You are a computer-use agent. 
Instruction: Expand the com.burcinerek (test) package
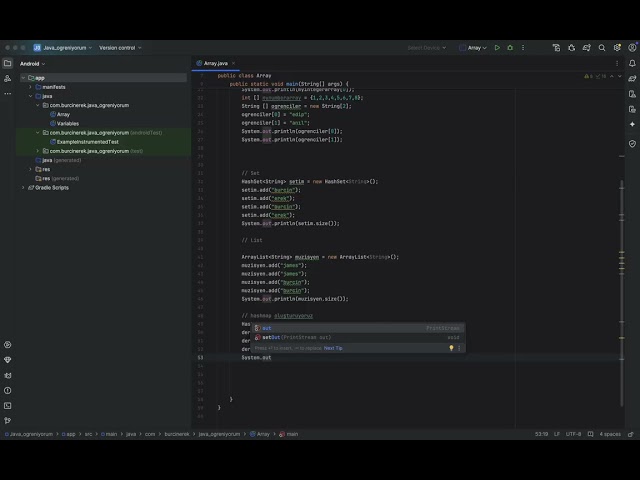38,151
